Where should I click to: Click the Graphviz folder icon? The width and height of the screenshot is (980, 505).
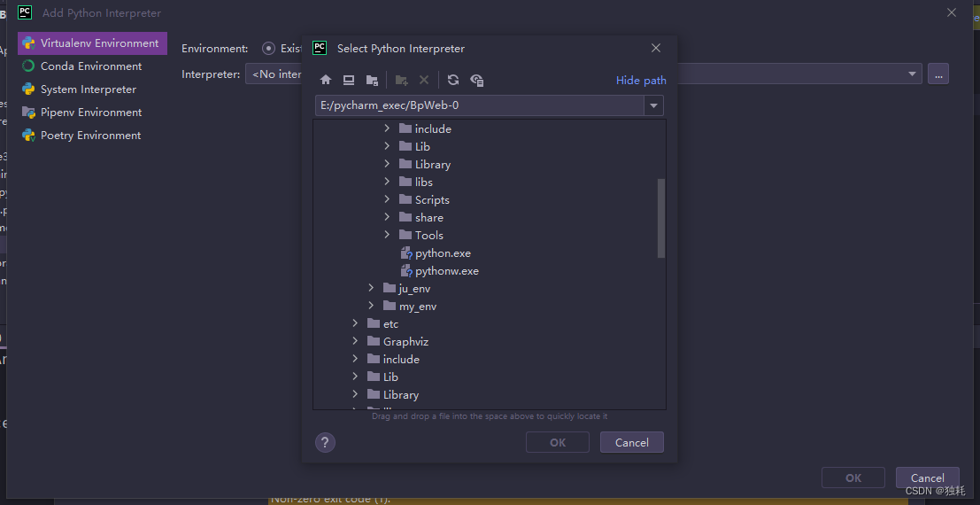[x=374, y=341]
